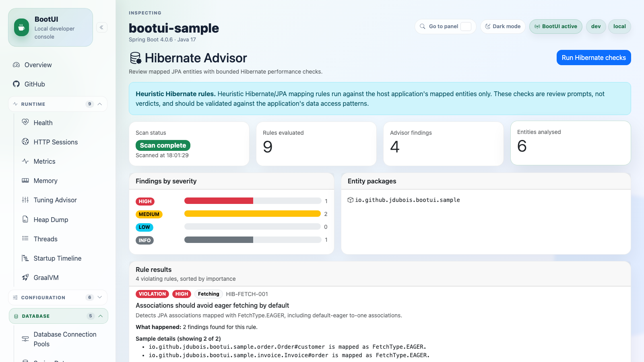
Task: Click the Runtime section pulse icon
Action: pyautogui.click(x=15, y=104)
